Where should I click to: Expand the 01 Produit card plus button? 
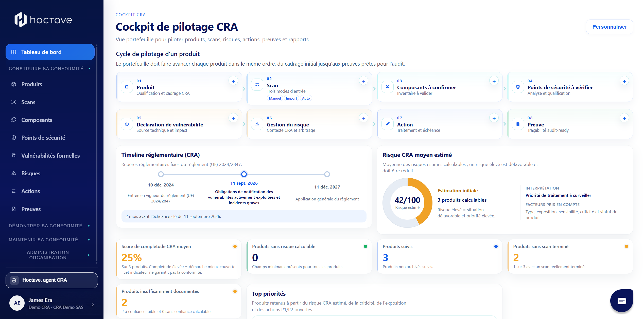pyautogui.click(x=233, y=81)
